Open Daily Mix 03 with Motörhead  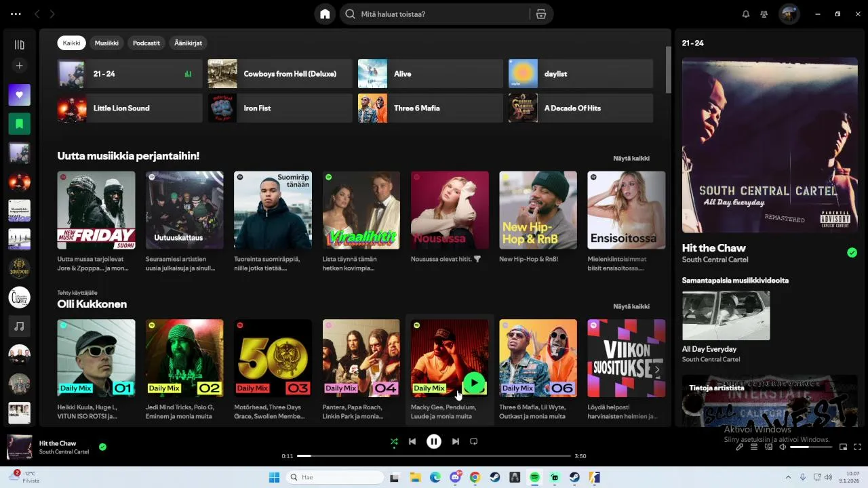click(x=273, y=359)
